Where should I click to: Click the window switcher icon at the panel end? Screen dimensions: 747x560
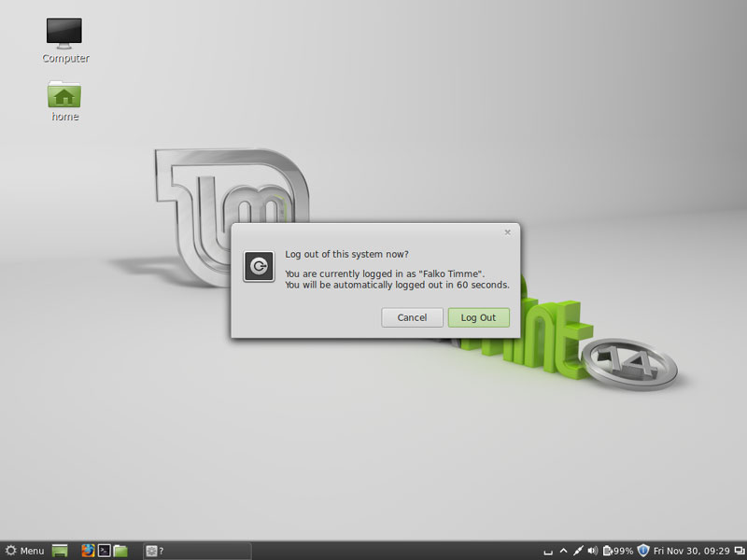pyautogui.click(x=740, y=551)
